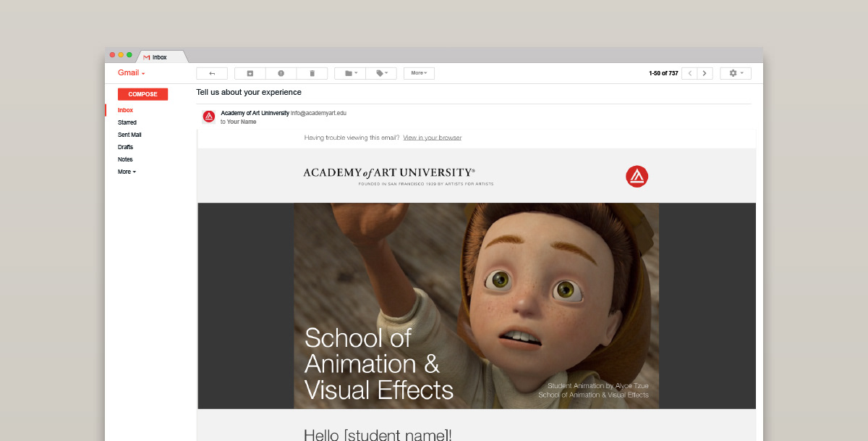
Task: Click the COMPOSE button
Action: pyautogui.click(x=142, y=94)
